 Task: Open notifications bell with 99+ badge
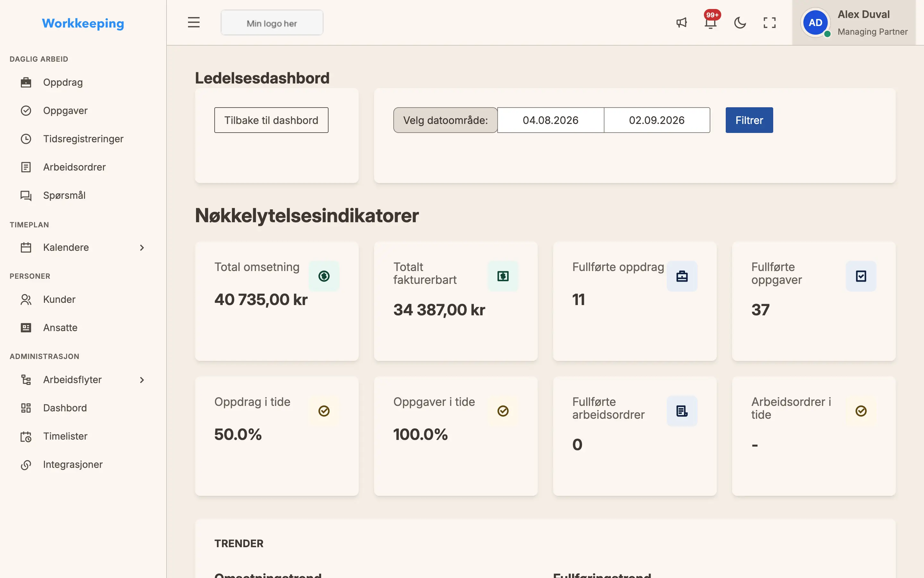(x=711, y=22)
